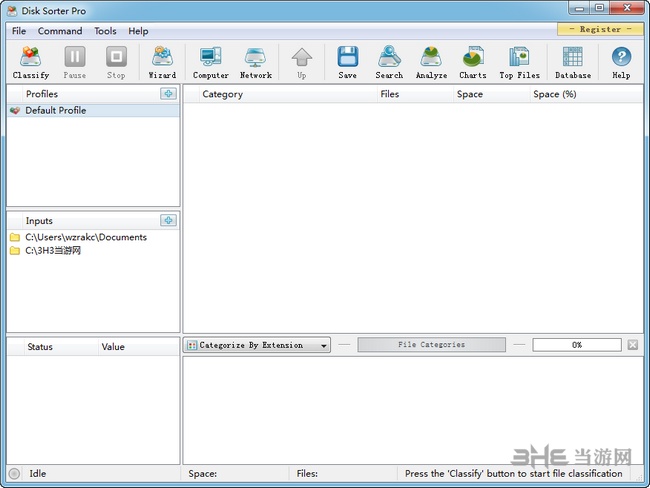650x488 pixels.
Task: Click the Status column header
Action: click(61, 347)
